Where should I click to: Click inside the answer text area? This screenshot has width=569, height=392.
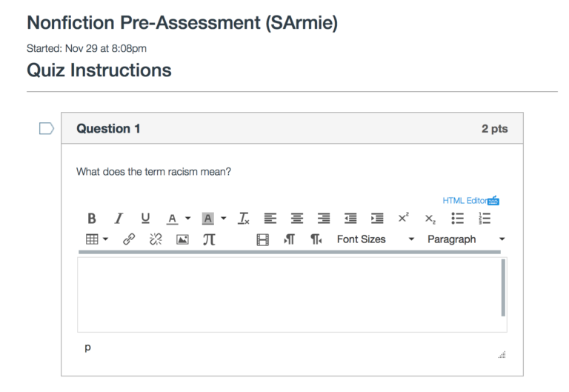click(x=289, y=294)
